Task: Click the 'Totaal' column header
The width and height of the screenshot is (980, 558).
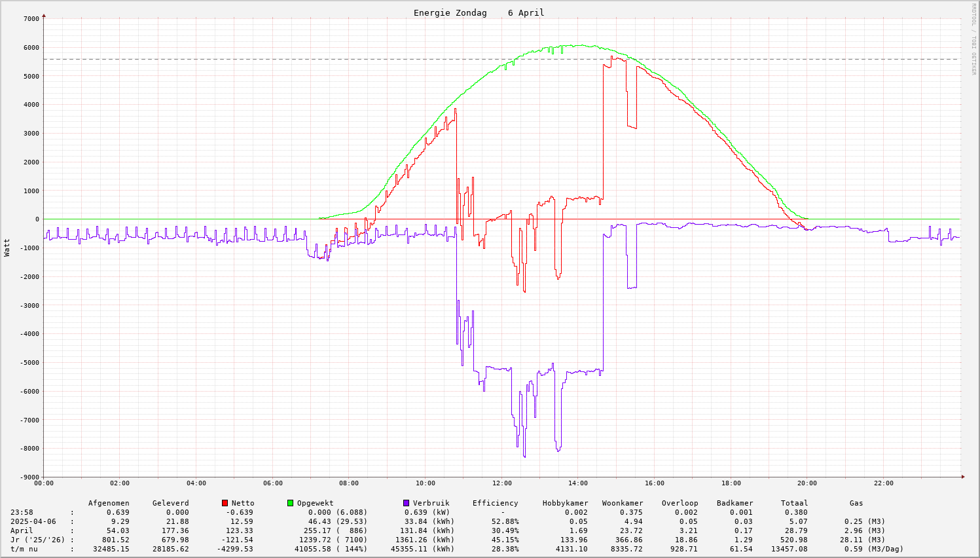Action: [x=794, y=503]
